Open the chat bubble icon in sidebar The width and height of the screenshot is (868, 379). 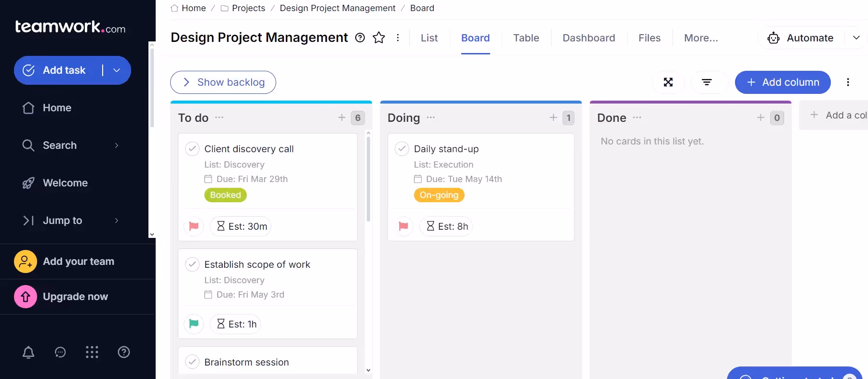tap(60, 353)
